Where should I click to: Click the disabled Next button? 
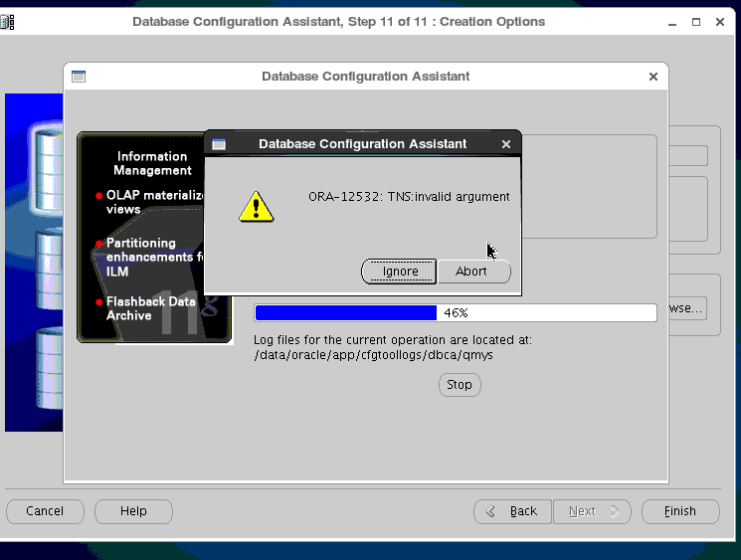(x=592, y=511)
